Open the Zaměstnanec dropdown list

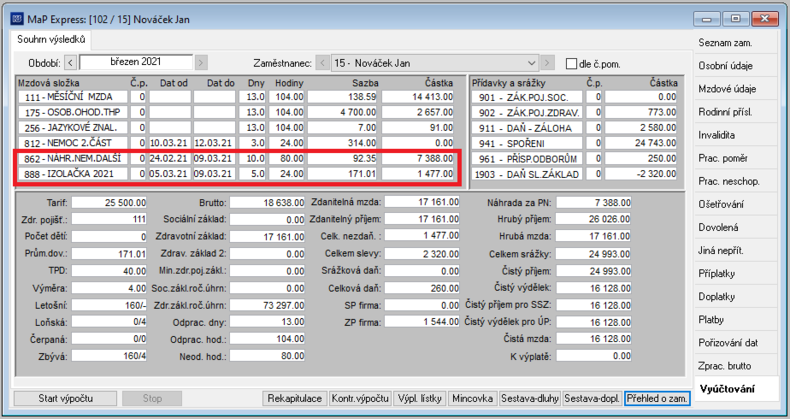tap(532, 63)
